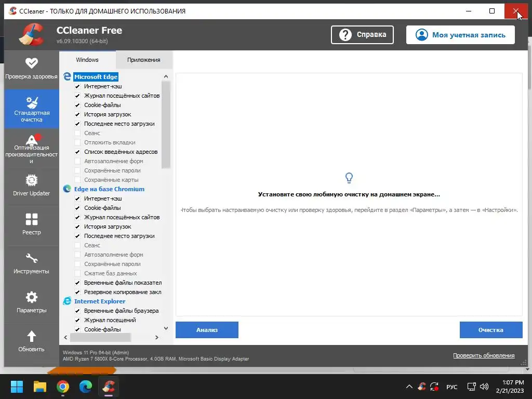Click vertical scrollbar thumb in list
Viewport: 532px width, 399px height.
click(x=166, y=125)
